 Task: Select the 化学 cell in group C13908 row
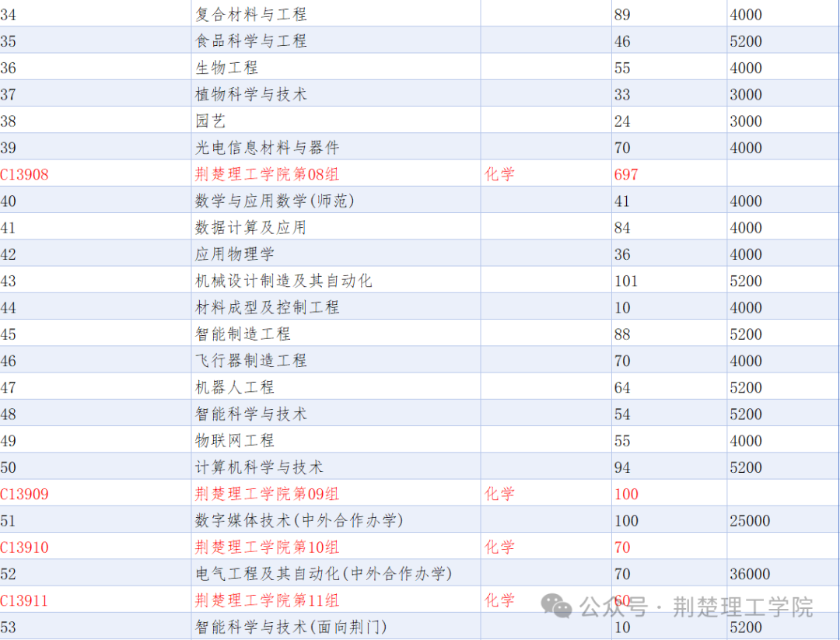pyautogui.click(x=499, y=174)
